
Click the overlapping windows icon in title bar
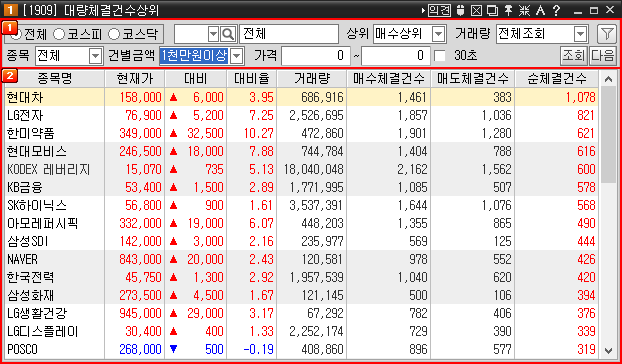tap(492, 10)
